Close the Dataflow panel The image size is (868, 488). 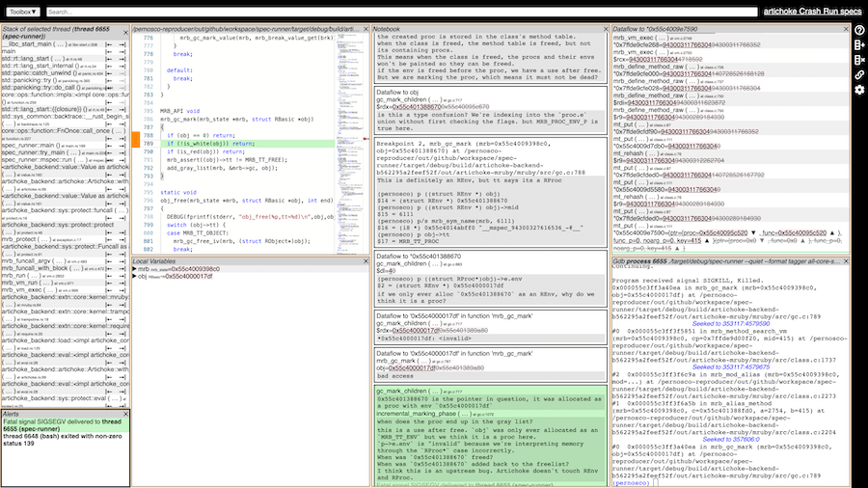(846, 29)
